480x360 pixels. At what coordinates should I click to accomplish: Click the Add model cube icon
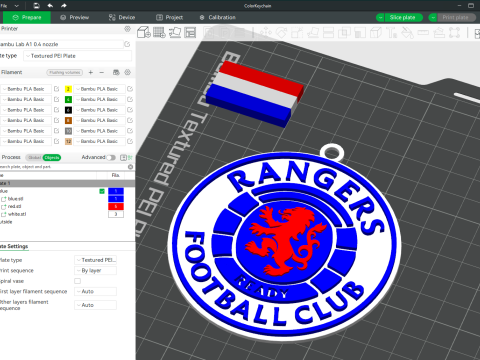[x=144, y=33]
